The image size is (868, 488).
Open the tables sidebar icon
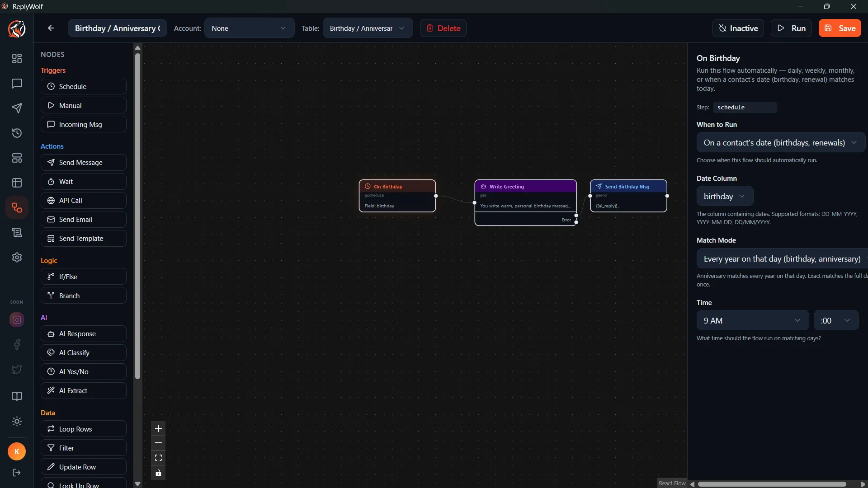point(17,183)
